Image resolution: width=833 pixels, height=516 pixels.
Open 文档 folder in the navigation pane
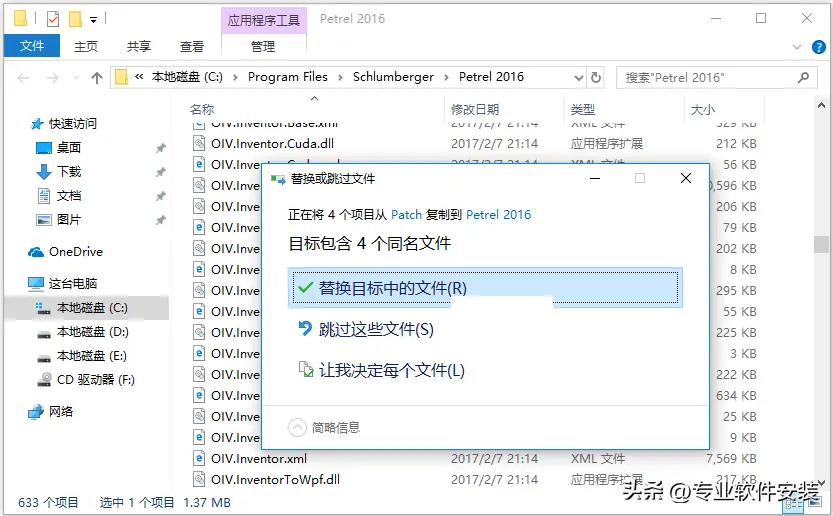coord(69,196)
